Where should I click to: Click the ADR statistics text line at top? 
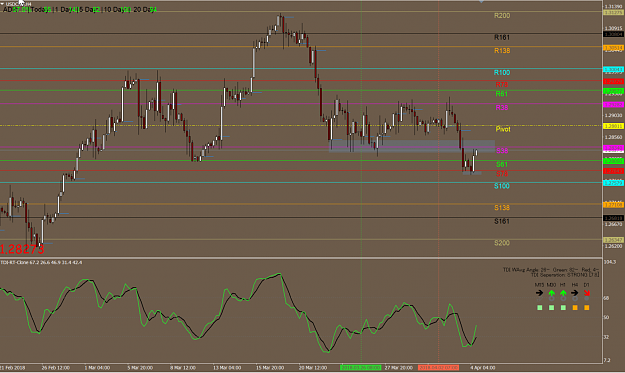80,10
